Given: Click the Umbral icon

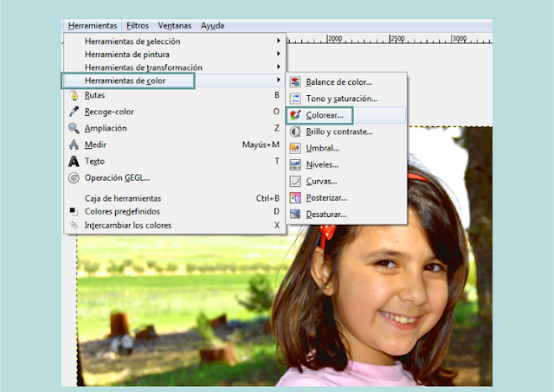Looking at the screenshot, I should [295, 148].
